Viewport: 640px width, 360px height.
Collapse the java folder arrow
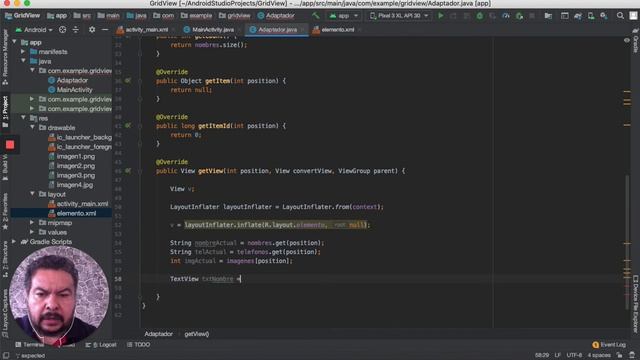tap(23, 61)
